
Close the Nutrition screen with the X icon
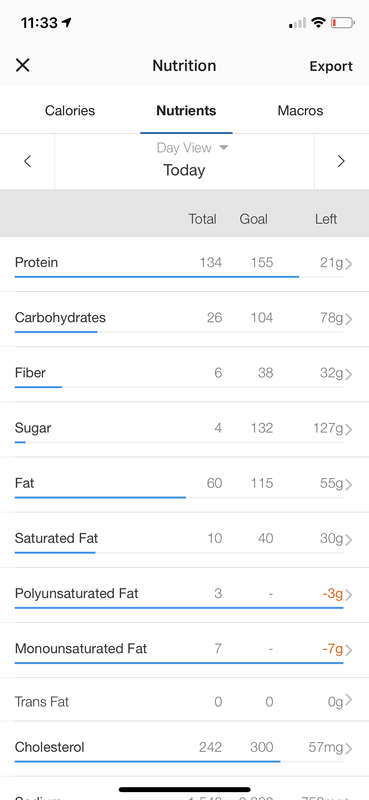(x=22, y=65)
